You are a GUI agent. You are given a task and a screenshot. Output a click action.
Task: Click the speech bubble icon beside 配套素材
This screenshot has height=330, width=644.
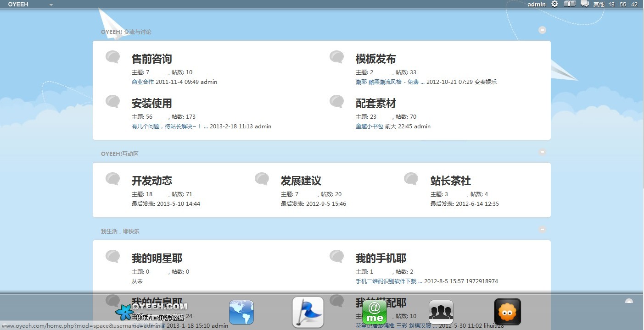pos(337,102)
